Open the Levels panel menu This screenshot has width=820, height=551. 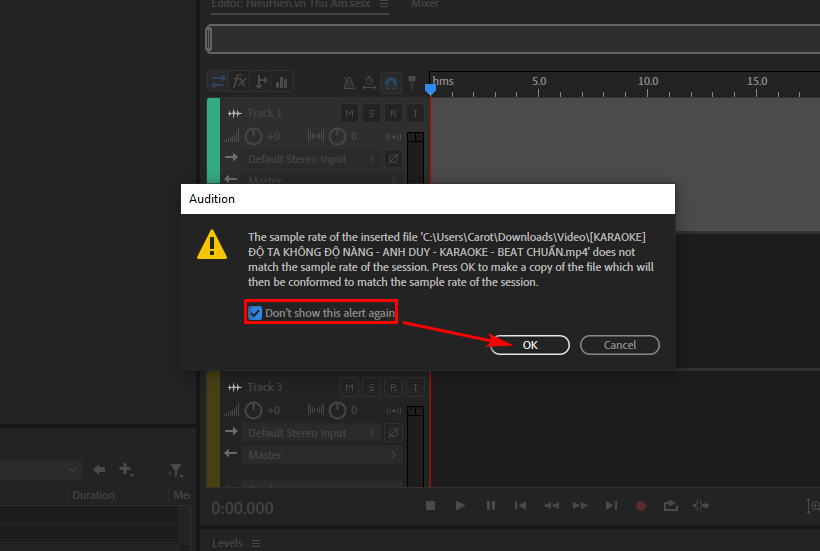tap(256, 543)
